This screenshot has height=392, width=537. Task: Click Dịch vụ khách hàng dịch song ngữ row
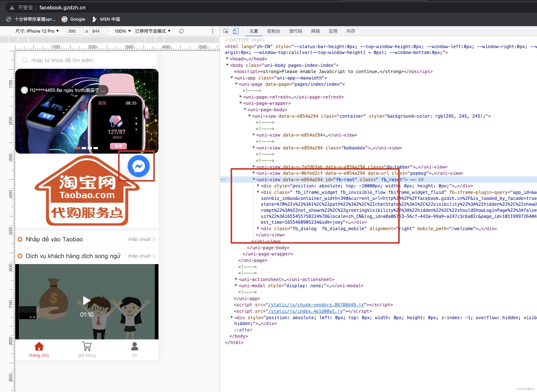pos(87,256)
